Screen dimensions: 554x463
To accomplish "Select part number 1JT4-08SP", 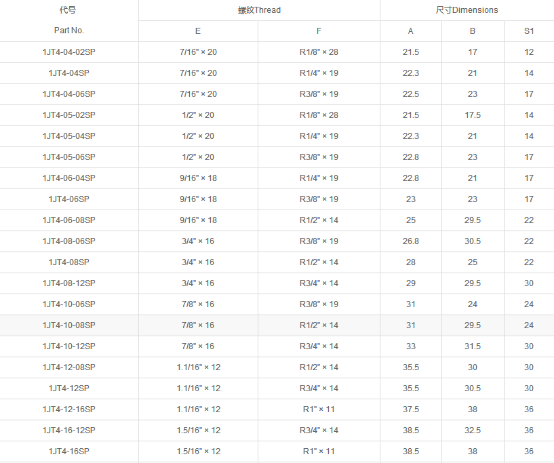I will pos(69,262).
